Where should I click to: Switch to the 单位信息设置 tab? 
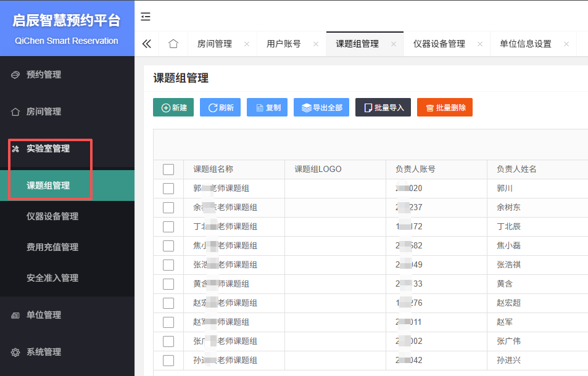tap(525, 44)
